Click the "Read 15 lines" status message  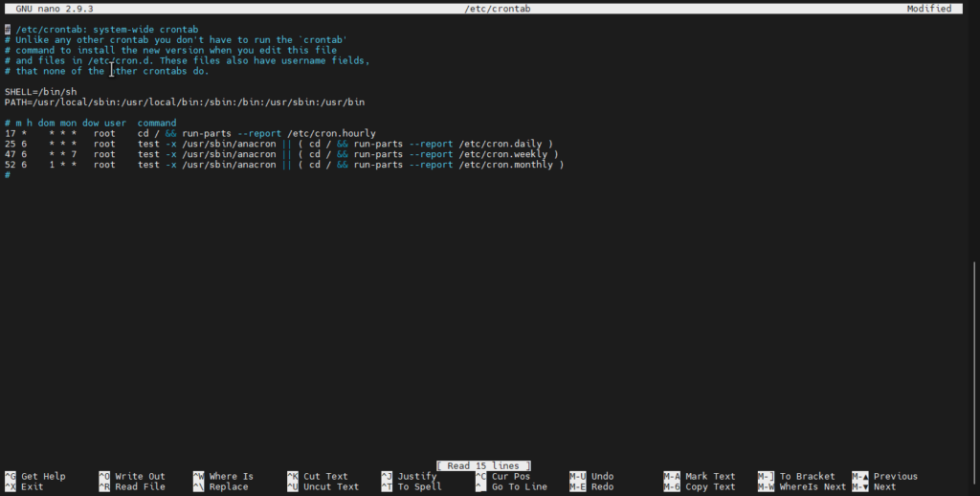click(x=483, y=465)
